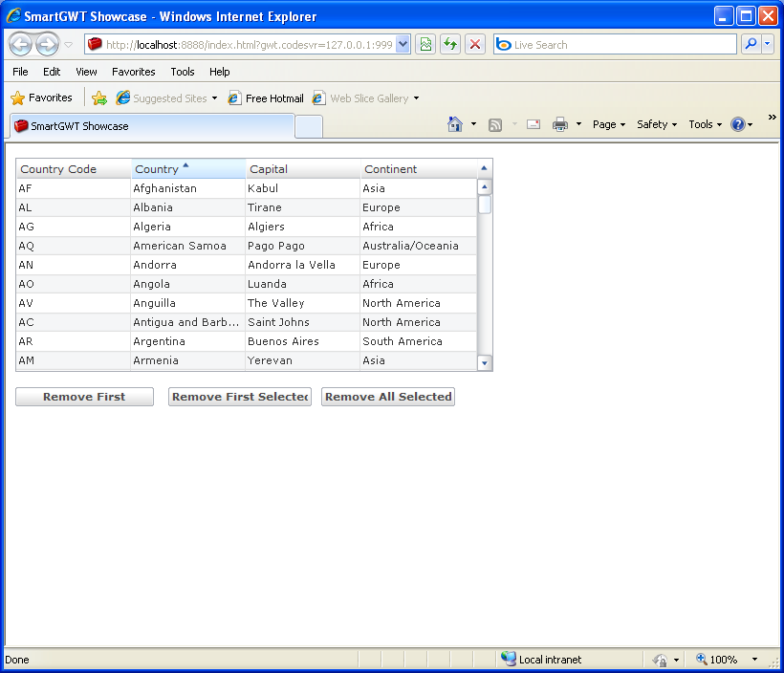Screen dimensions: 784x673
Task: Click the command bar overflow chevron
Action: pos(772,117)
